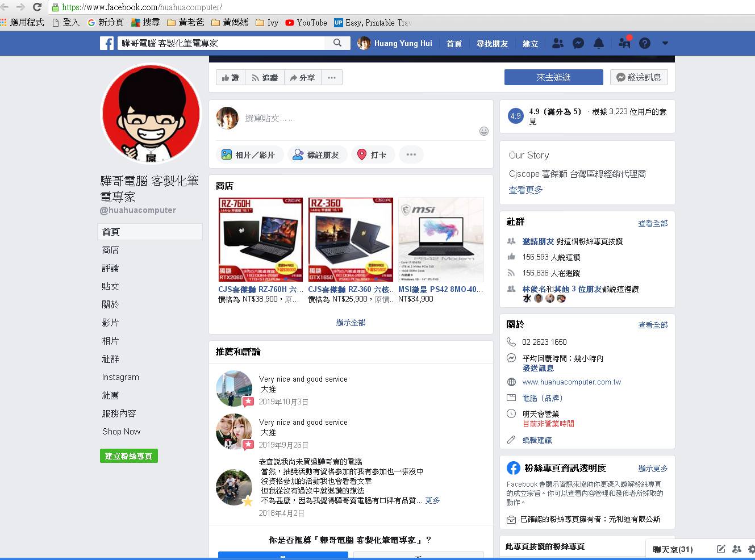Click 查看全部 in the 關於 section
This screenshot has width=755, height=560.
point(653,325)
